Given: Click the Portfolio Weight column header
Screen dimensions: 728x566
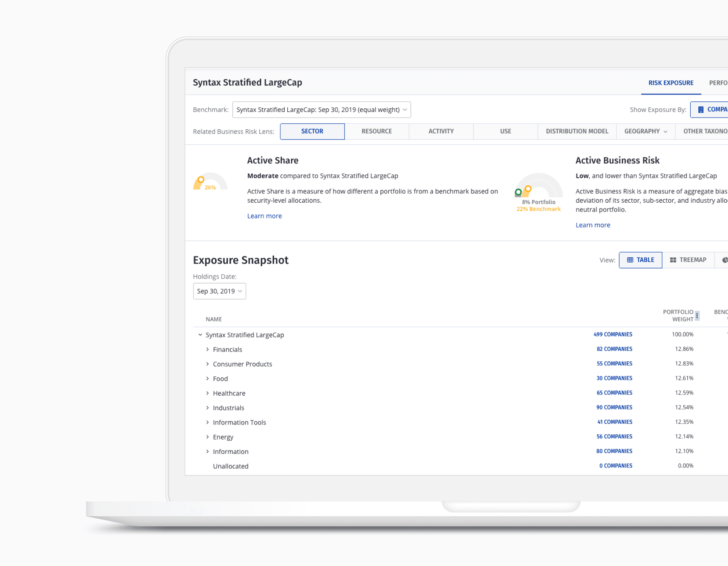Looking at the screenshot, I should tap(678, 315).
